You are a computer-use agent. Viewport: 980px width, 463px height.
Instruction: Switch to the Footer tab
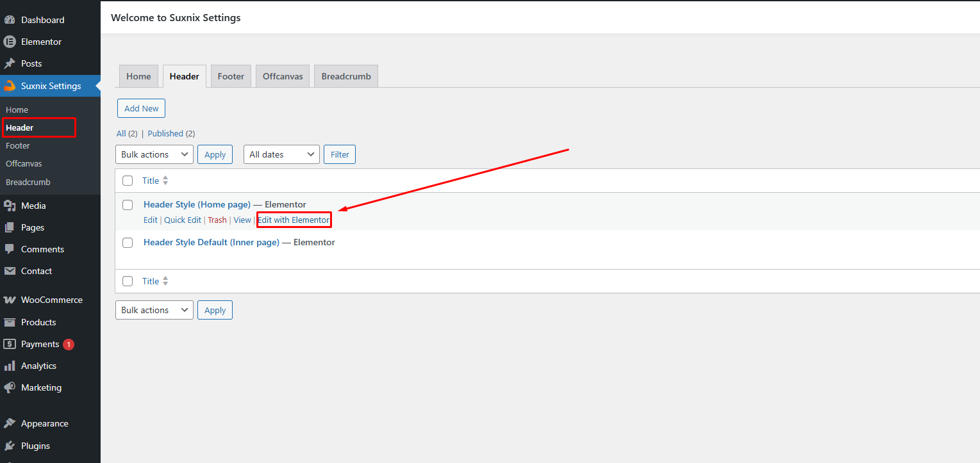click(231, 76)
